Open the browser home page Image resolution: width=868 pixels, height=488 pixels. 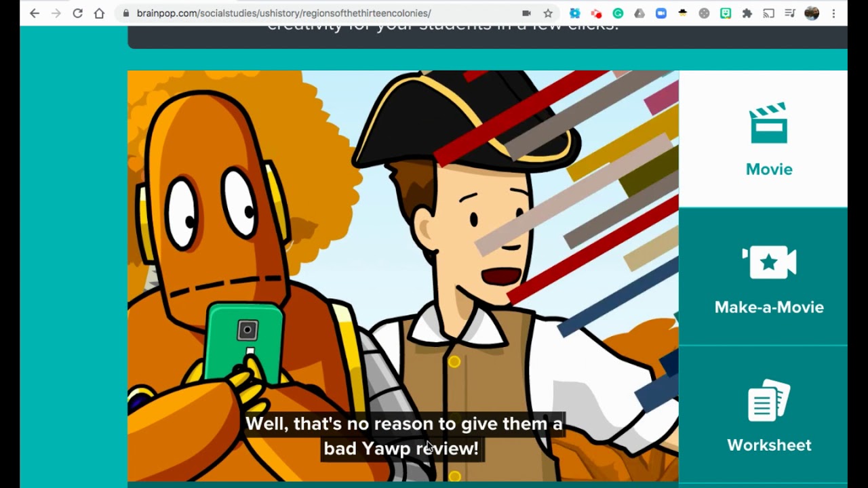99,13
